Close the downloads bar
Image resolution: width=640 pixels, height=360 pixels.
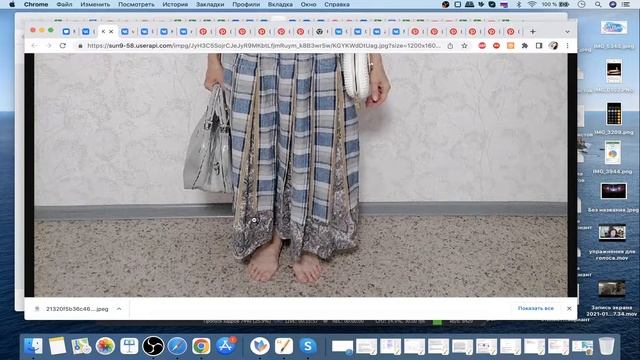569,309
